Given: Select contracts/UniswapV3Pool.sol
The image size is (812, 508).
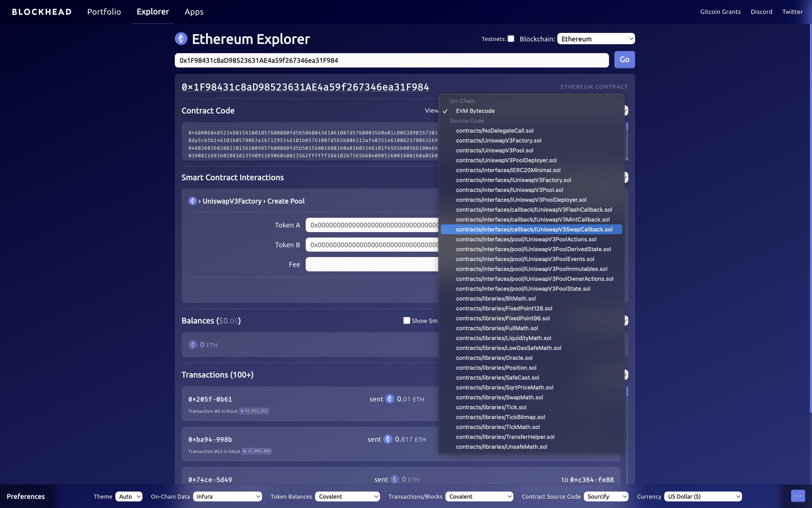Looking at the screenshot, I should 531,151.
